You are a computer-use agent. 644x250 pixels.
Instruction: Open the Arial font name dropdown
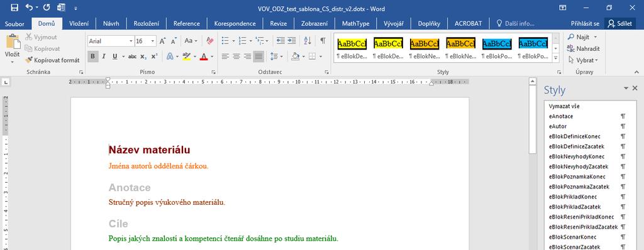(x=131, y=41)
